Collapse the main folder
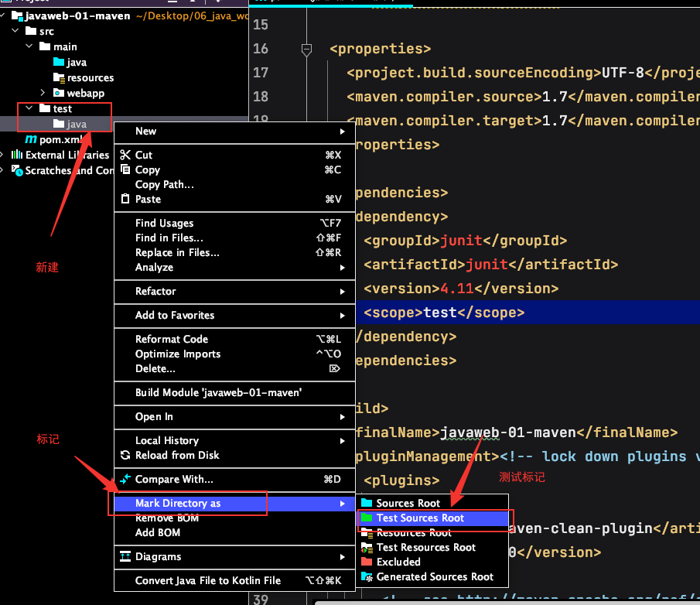The height and width of the screenshot is (605, 700). pos(29,46)
